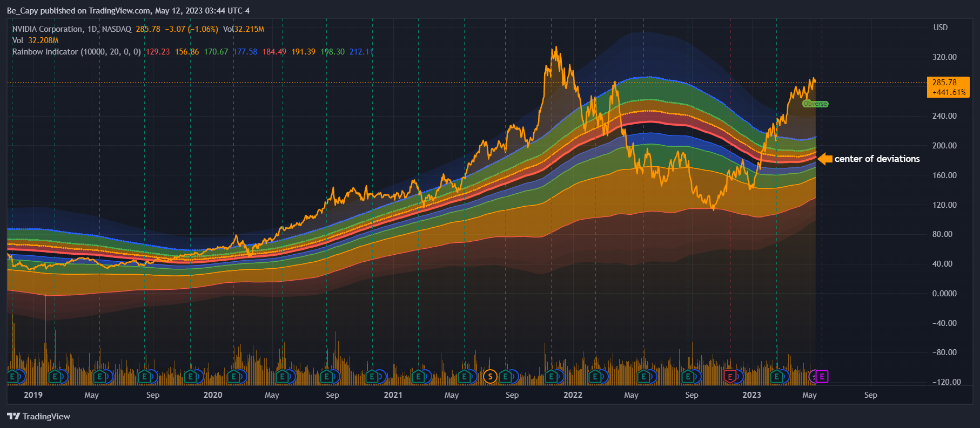Click the −120.00 price axis label
This screenshot has height=428, width=980.
947,382
